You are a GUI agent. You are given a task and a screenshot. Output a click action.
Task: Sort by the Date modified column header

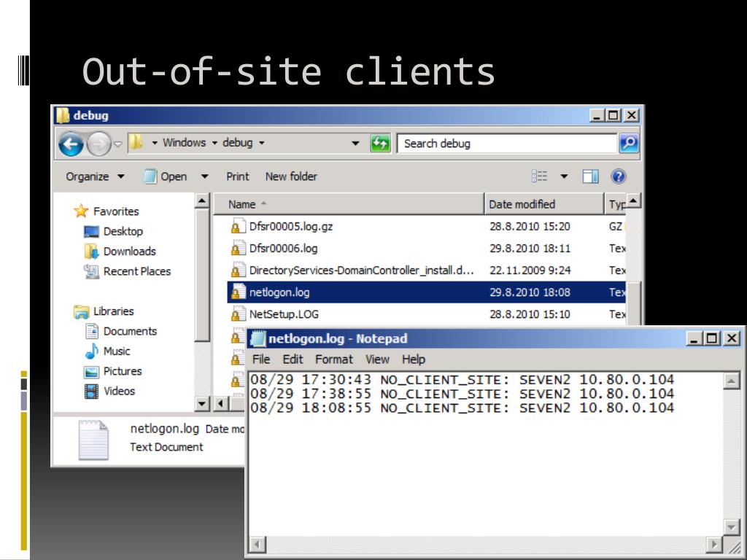click(544, 204)
